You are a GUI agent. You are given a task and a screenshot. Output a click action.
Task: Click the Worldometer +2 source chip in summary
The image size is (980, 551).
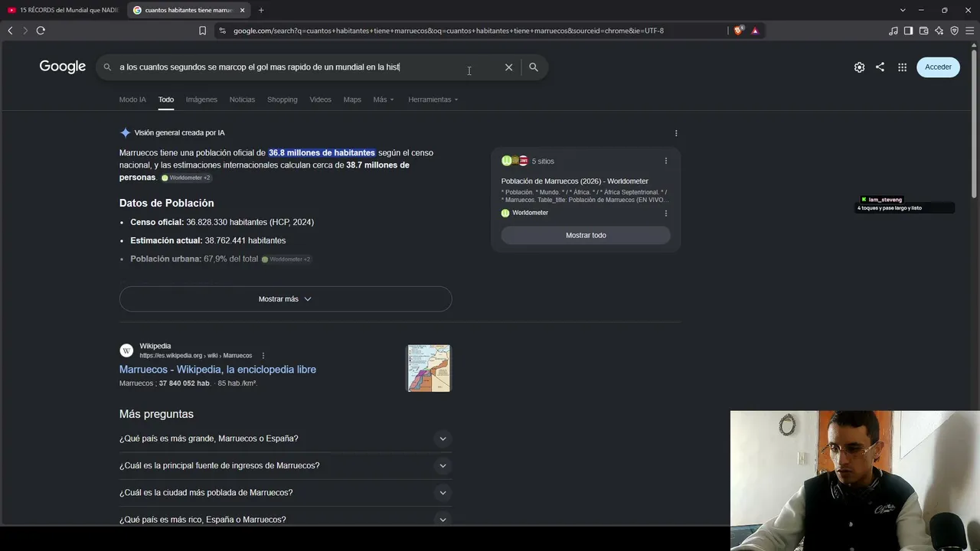click(x=185, y=178)
